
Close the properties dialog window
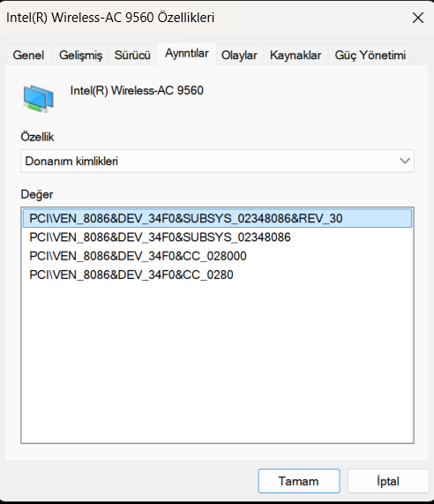point(418,18)
